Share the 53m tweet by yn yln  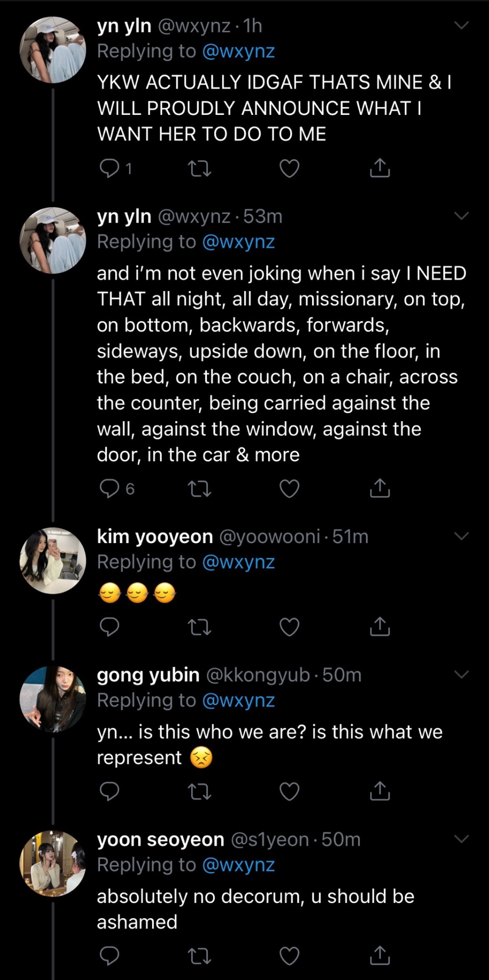tap(379, 488)
